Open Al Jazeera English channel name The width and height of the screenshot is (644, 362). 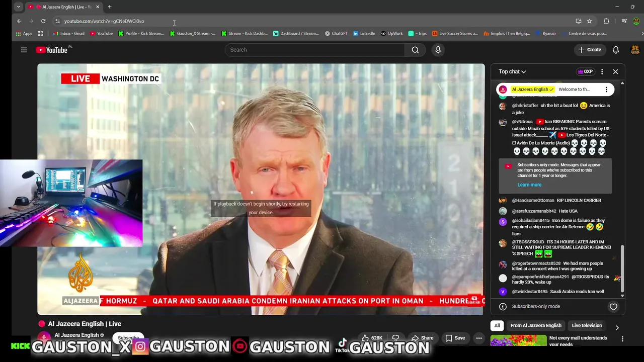76,335
